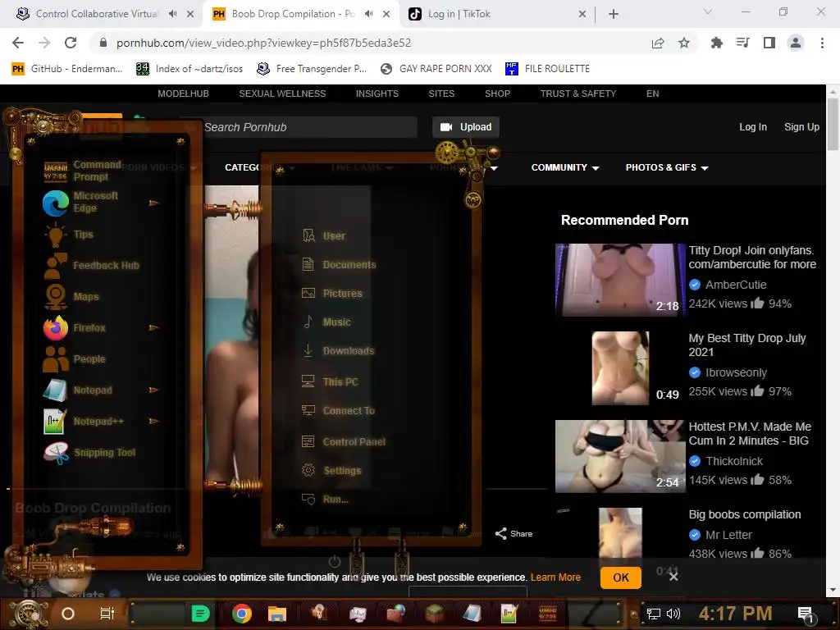Open notification center icon
840x630 pixels.
coord(806,614)
